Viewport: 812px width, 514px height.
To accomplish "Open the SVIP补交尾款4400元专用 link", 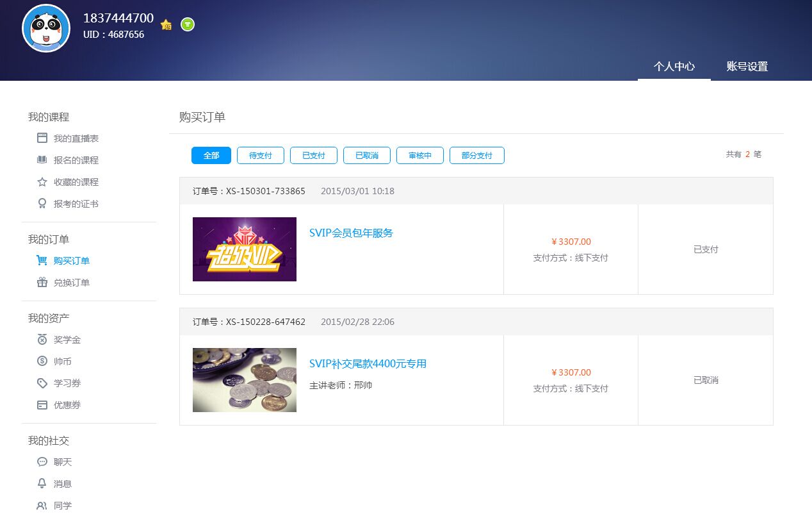I will tap(368, 364).
